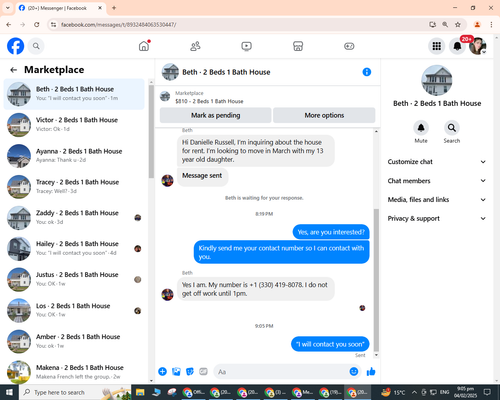Open the Los conversation
Viewport: 500px width, 400px height.
tap(74, 310)
